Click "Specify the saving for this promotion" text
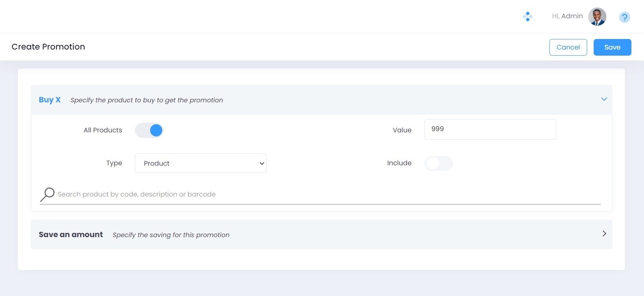Screen dimensions: 644x296 click(171, 235)
